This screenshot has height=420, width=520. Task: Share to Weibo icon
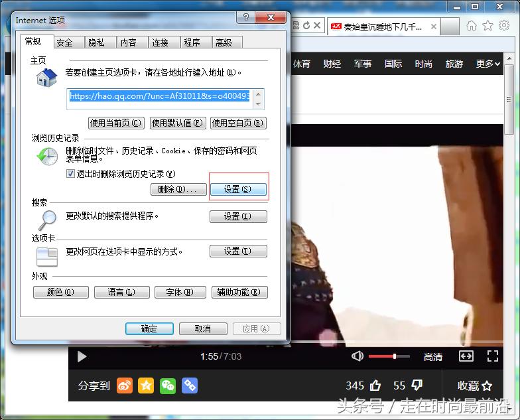coord(125,385)
